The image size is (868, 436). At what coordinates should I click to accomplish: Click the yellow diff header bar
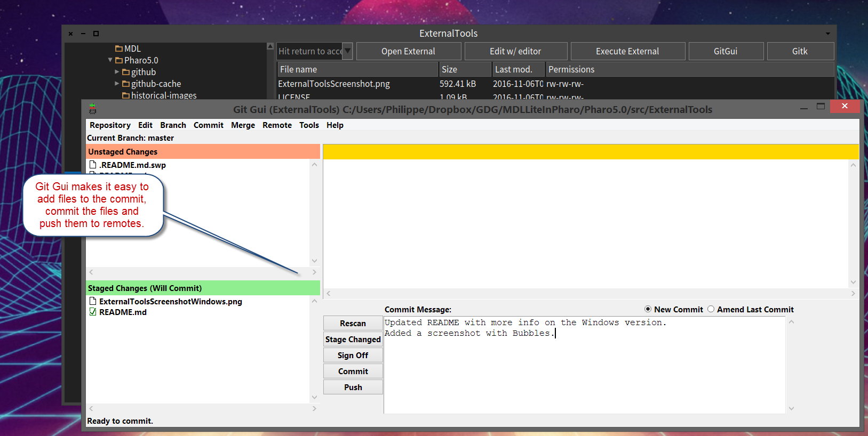(x=591, y=151)
